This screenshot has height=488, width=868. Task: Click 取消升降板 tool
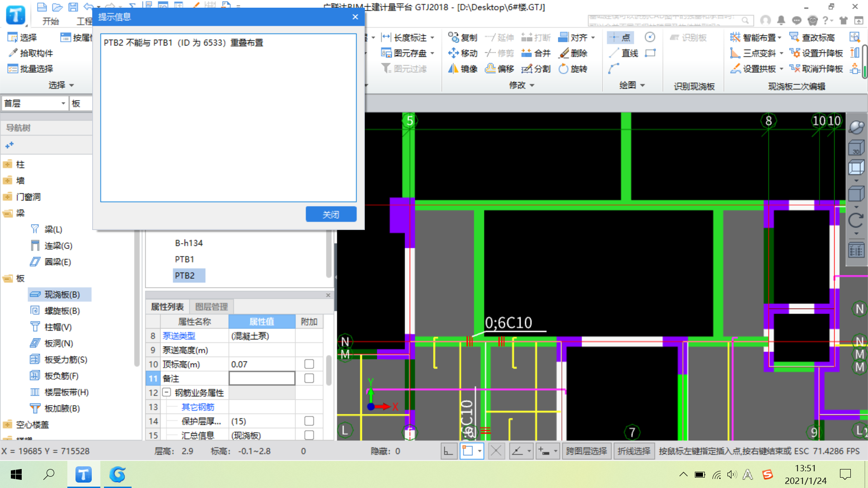coord(816,69)
